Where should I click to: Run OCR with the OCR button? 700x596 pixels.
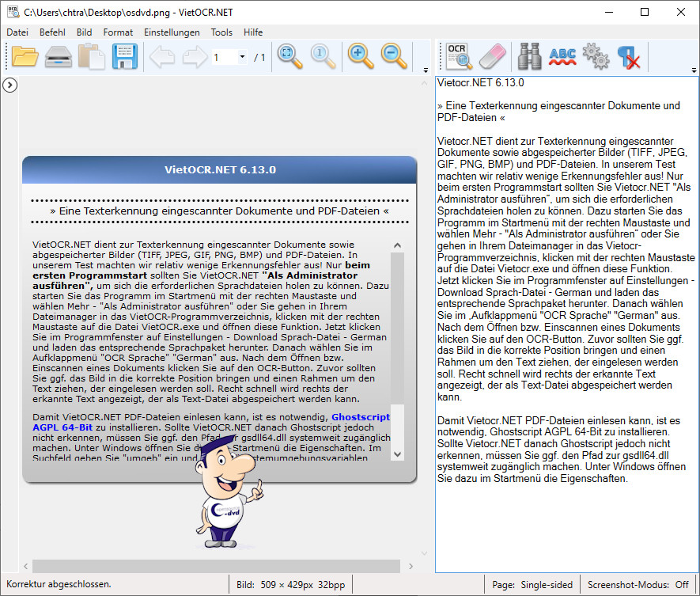pyautogui.click(x=459, y=56)
